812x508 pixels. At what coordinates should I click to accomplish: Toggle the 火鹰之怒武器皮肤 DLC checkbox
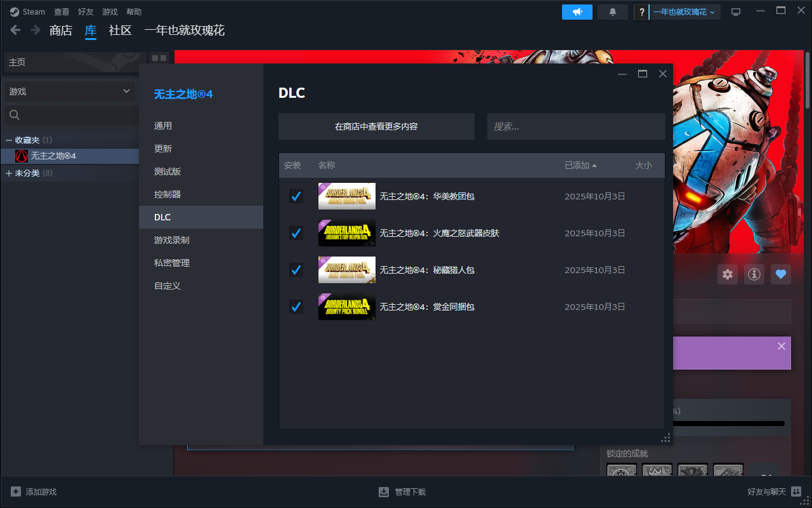(x=296, y=233)
